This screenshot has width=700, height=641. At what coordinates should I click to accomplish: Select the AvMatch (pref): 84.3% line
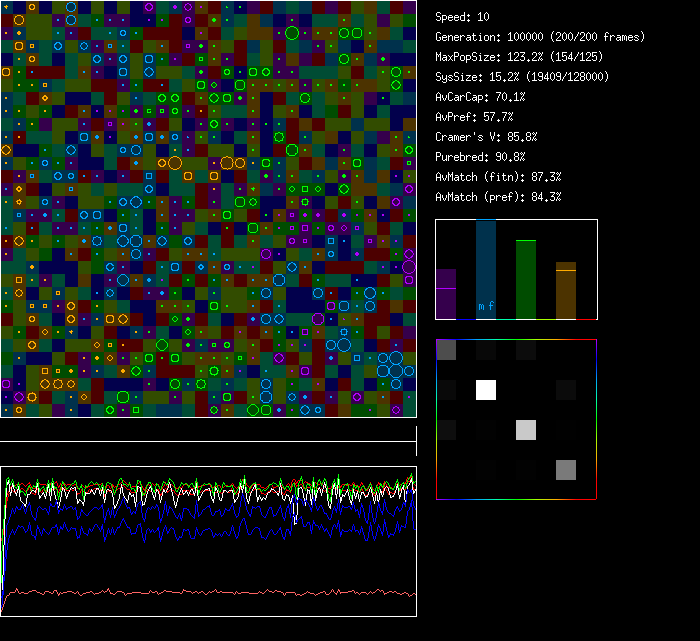[498, 197]
